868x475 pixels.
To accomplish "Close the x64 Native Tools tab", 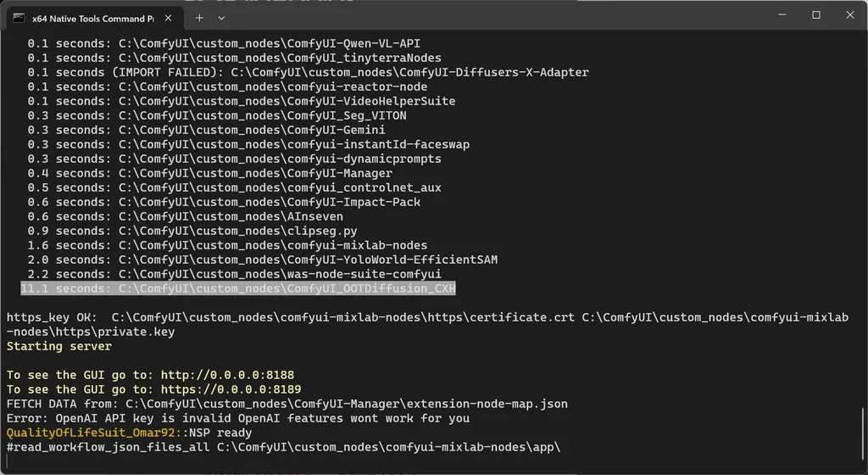I will point(169,19).
